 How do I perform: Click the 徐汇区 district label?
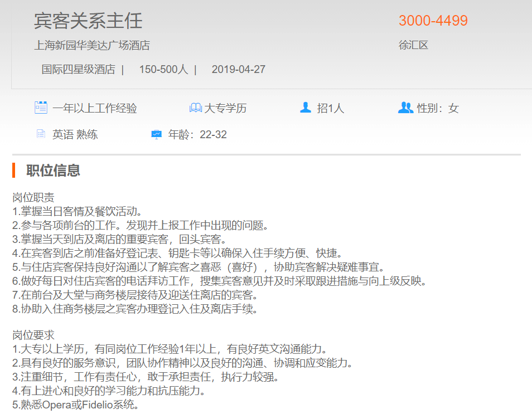click(413, 45)
